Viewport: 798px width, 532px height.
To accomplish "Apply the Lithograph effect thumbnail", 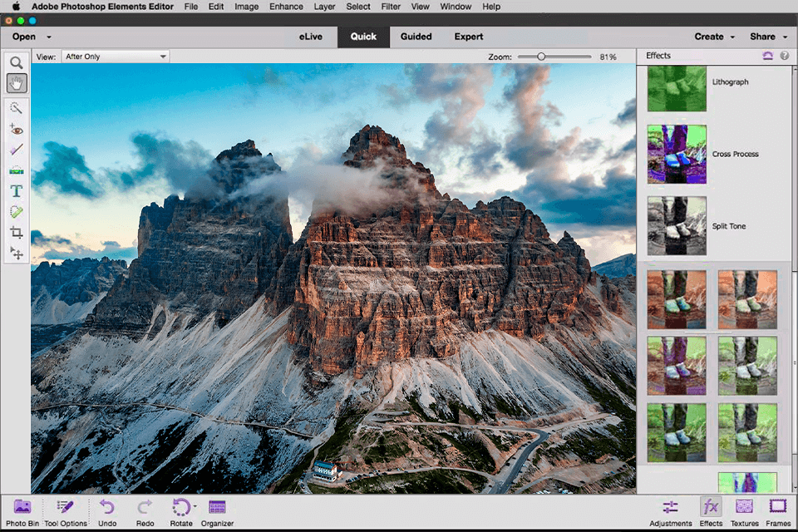I will point(677,89).
